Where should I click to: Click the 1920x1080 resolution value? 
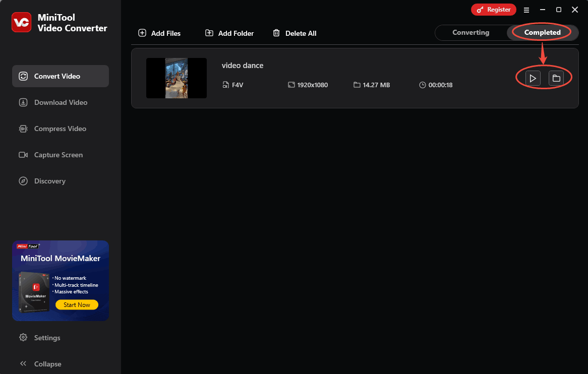[312, 85]
